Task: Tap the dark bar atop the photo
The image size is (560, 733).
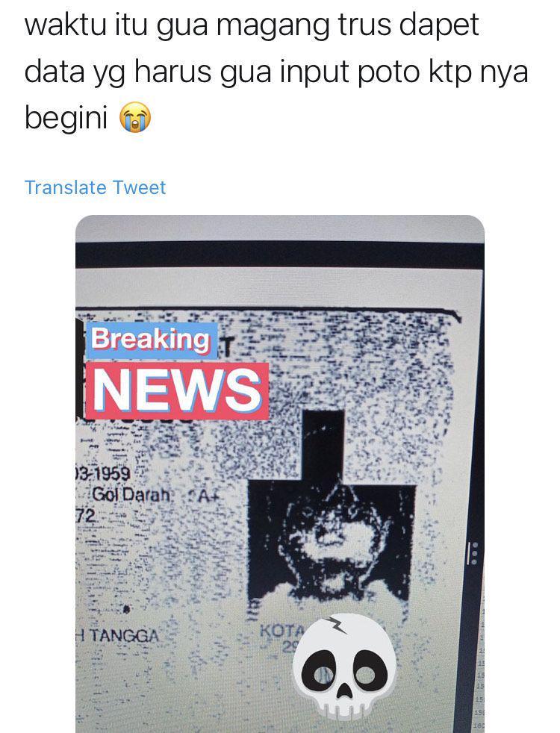Action: 279,255
